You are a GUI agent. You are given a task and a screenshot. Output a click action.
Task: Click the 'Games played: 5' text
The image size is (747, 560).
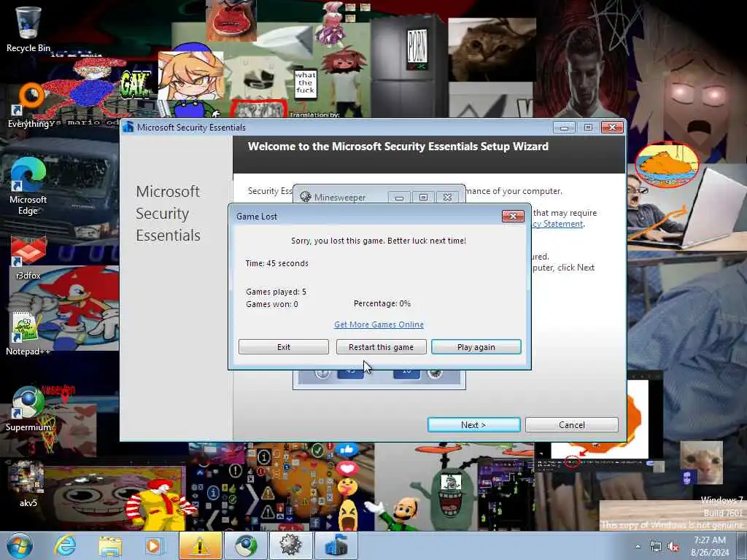pyautogui.click(x=276, y=292)
